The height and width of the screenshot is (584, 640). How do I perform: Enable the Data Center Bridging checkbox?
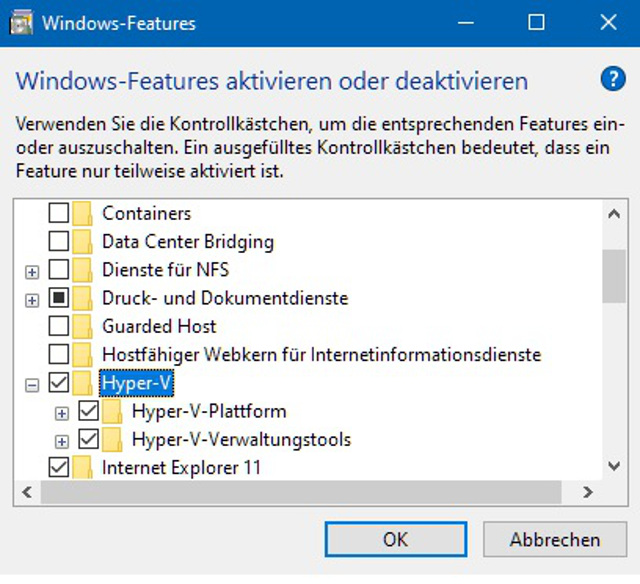pos(59,241)
